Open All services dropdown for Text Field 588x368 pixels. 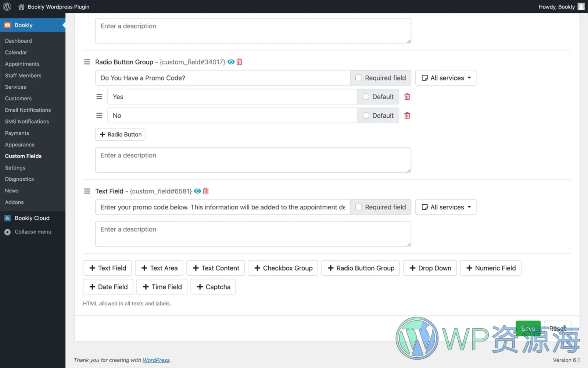click(446, 207)
